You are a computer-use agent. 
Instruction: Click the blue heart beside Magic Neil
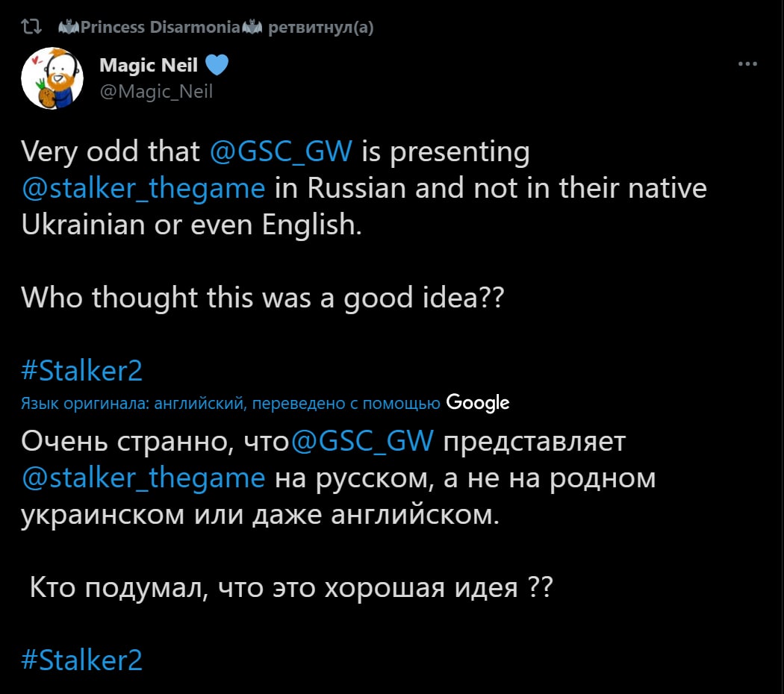pos(217,66)
